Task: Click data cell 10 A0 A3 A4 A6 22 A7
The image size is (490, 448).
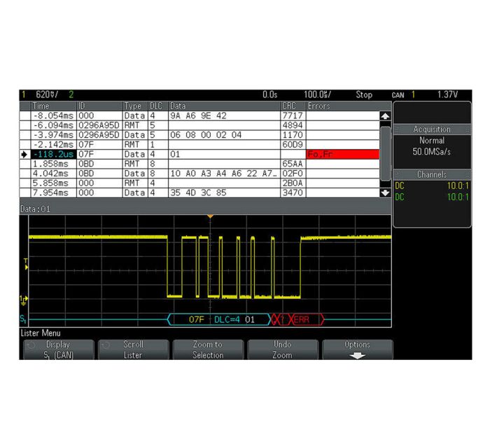Action: 224,174
